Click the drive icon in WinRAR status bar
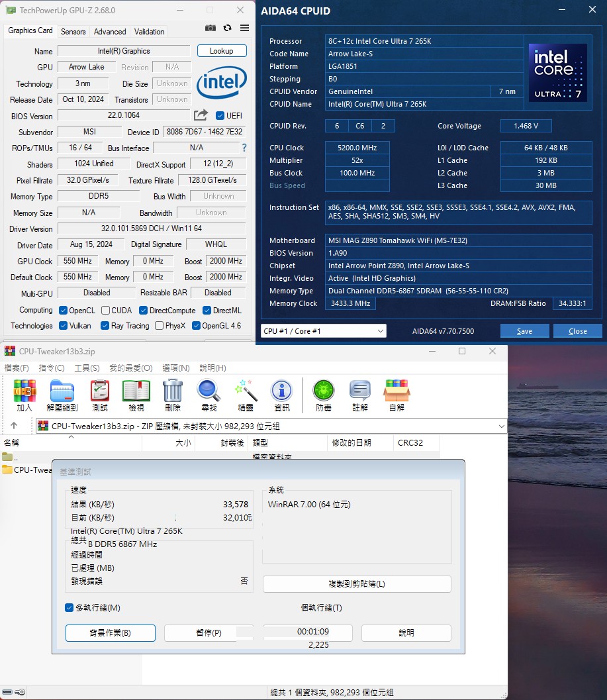The height and width of the screenshot is (700, 607). point(7,692)
